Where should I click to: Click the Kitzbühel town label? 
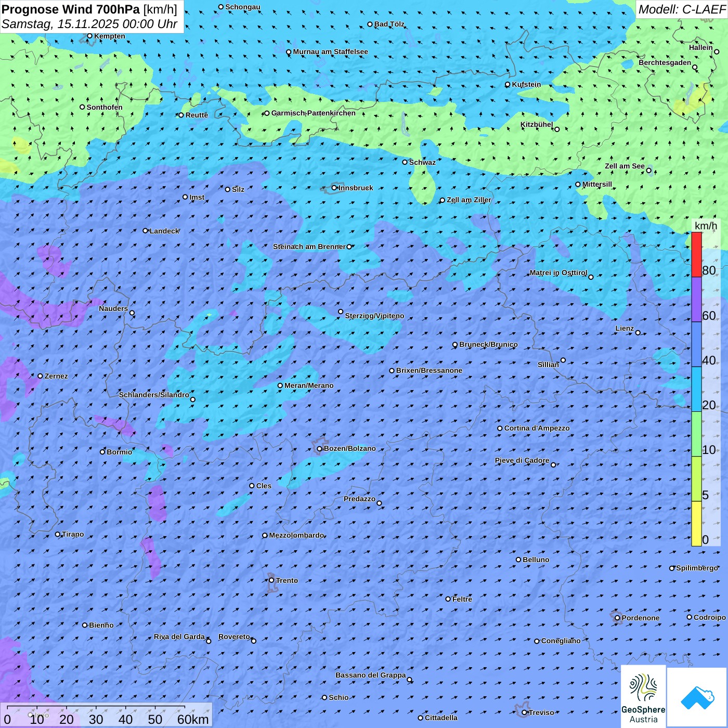pos(537,124)
